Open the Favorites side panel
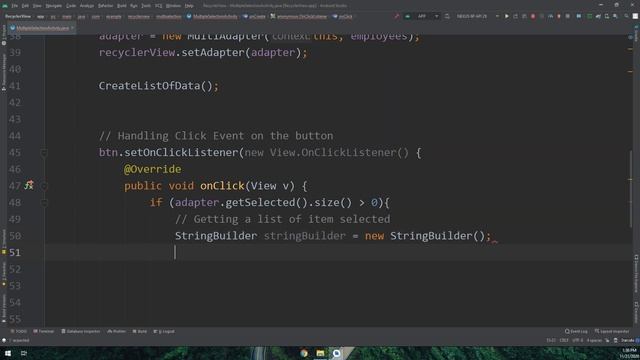The image size is (640, 360). coord(4,273)
